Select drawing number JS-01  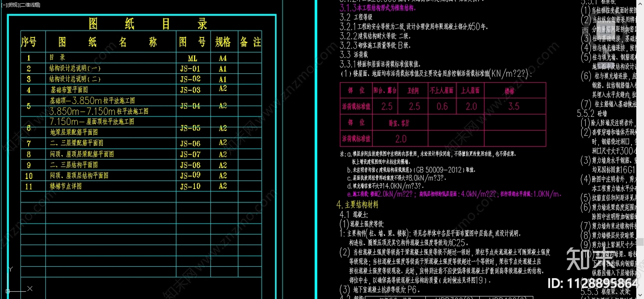tap(190, 69)
